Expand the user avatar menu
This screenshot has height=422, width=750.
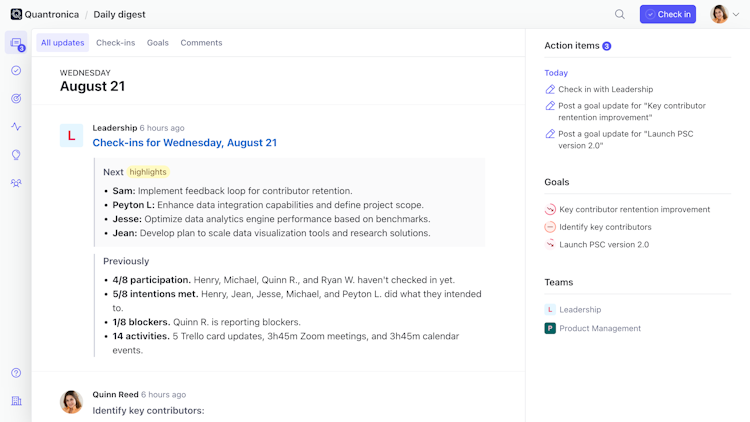pos(725,14)
